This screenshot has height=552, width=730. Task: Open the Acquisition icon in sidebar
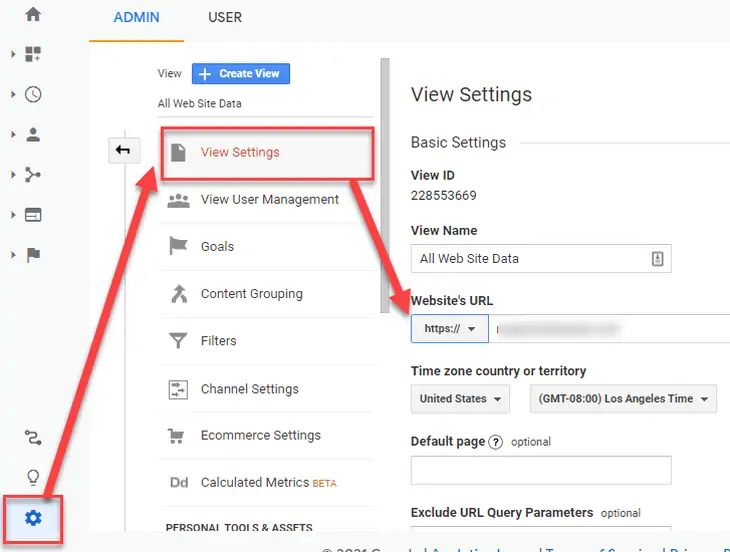[33, 175]
